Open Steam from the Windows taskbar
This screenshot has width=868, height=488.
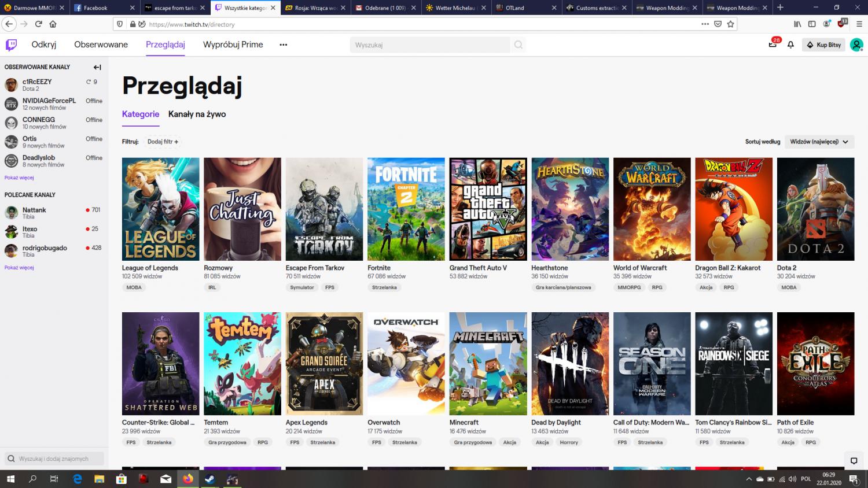pos(209,479)
